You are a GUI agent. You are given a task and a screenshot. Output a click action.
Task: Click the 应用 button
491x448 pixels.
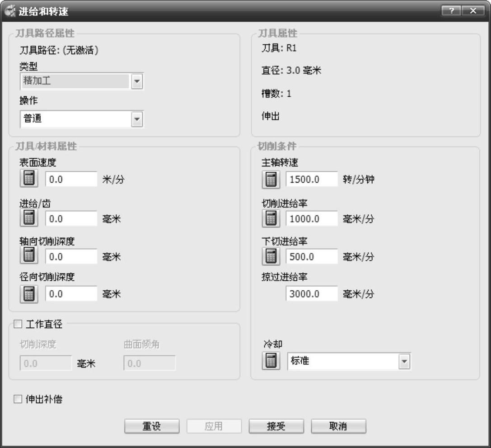(x=214, y=426)
